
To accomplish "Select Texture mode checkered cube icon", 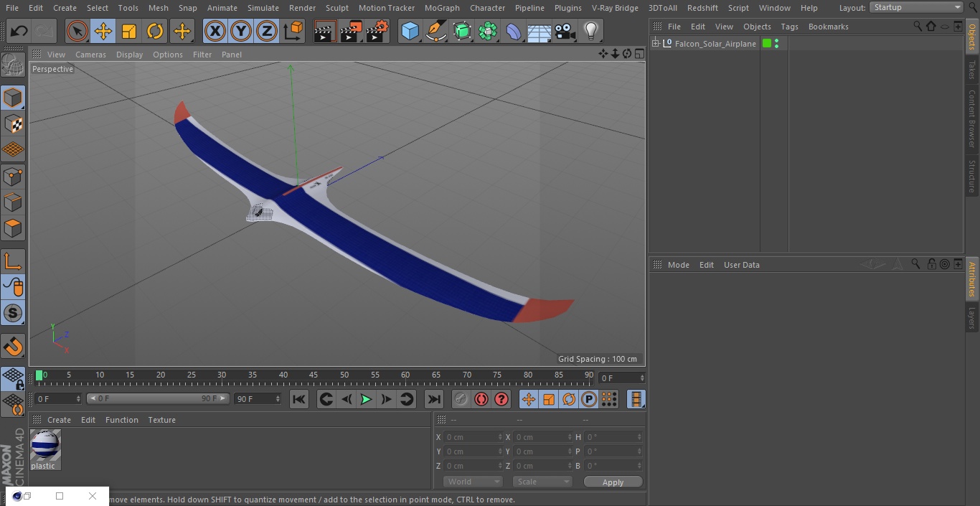I will pos(13,123).
